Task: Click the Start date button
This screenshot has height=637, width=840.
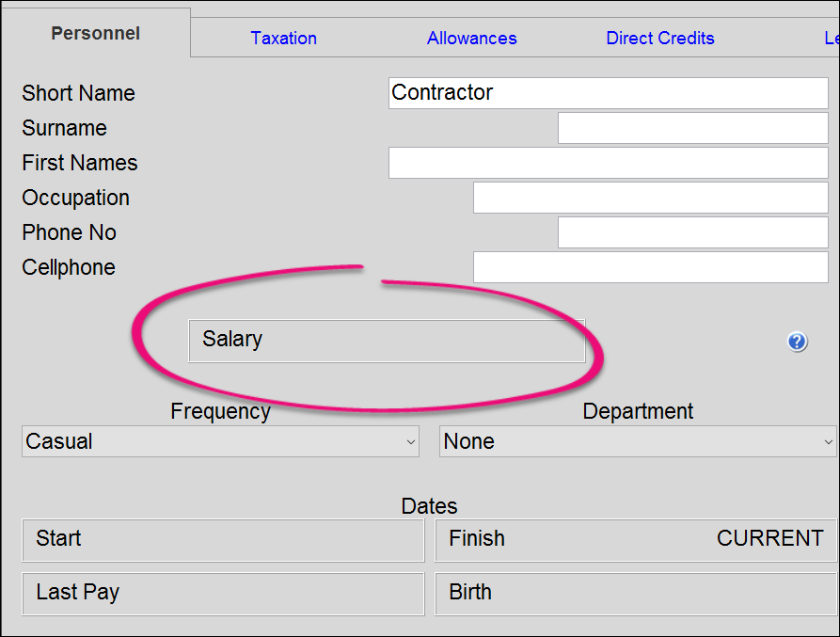Action: [x=223, y=540]
